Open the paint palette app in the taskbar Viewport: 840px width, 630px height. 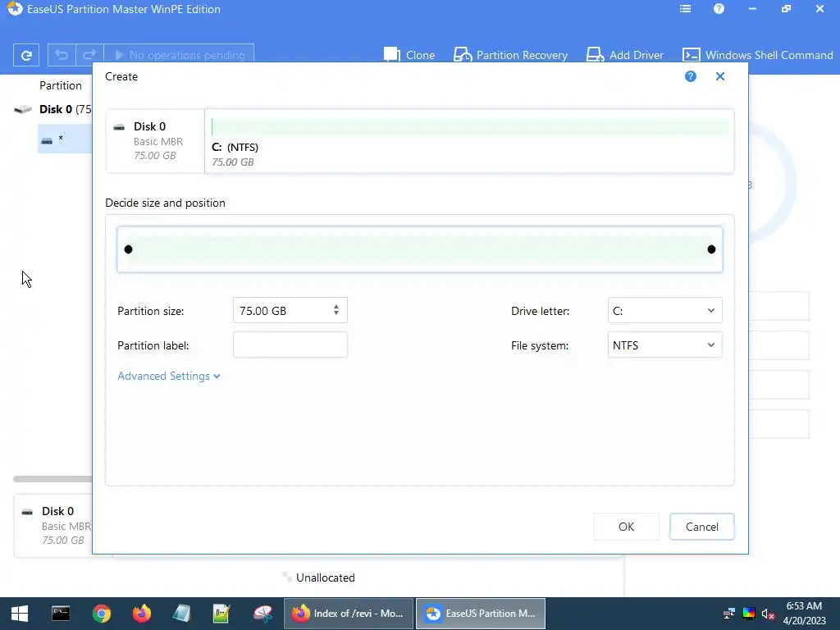262,614
